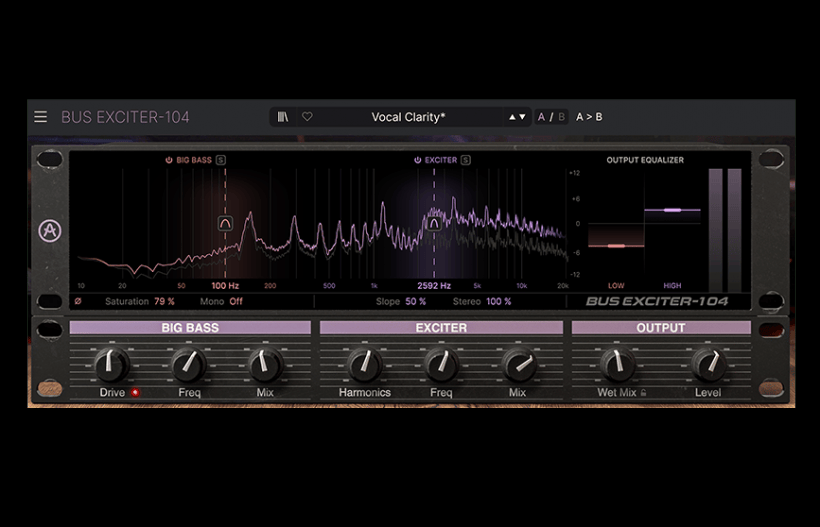
Task: Toggle the phase invert icon
Action: pos(78,301)
